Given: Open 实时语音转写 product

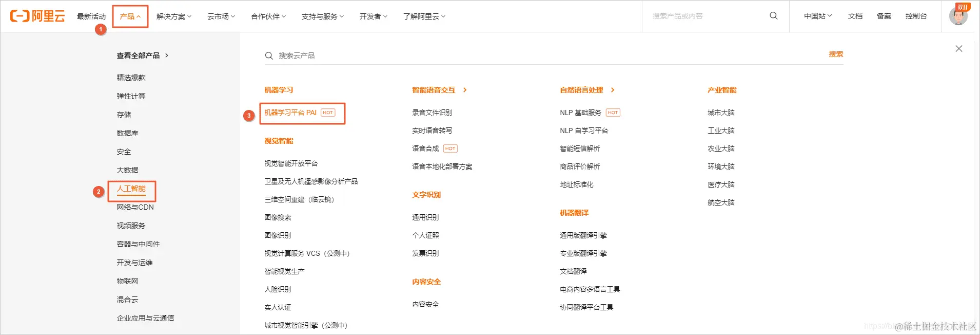Looking at the screenshot, I should [432, 131].
